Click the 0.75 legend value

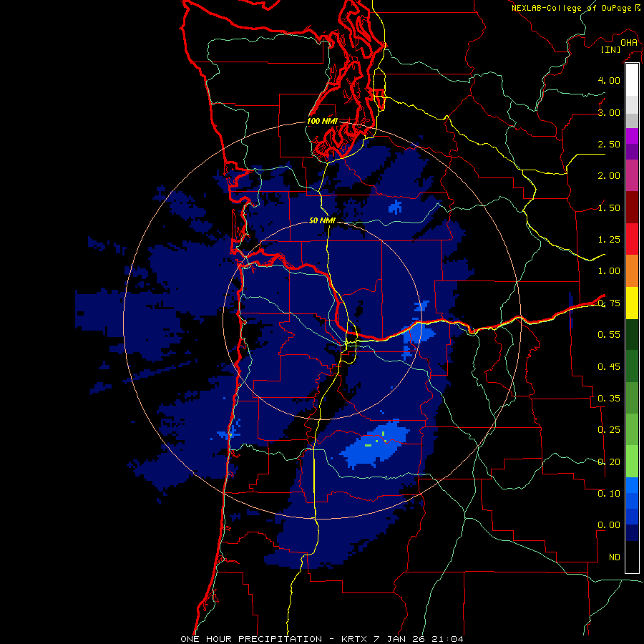tap(609, 303)
